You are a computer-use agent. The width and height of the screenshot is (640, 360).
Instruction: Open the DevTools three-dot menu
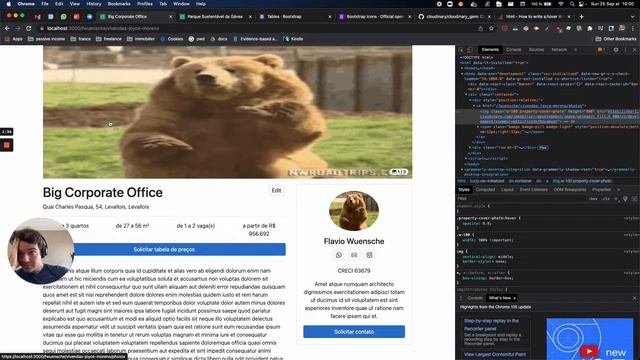(626, 50)
